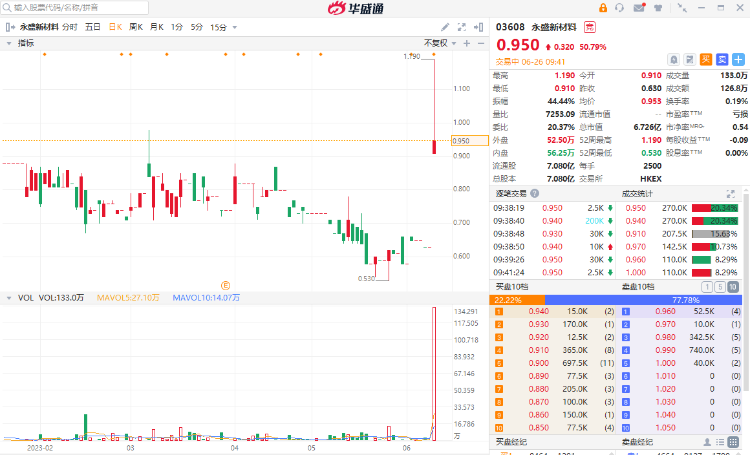Click the 20.34% bar for price 0.950

point(715,208)
